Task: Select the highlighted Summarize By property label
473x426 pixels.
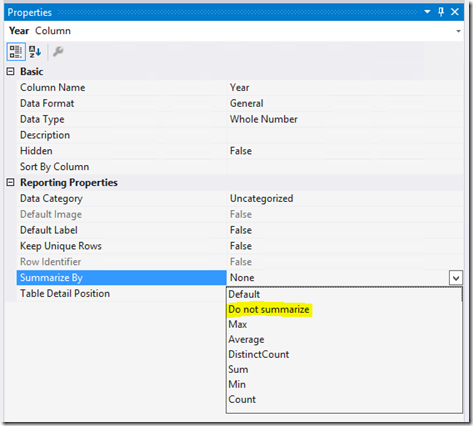Action: [51, 278]
